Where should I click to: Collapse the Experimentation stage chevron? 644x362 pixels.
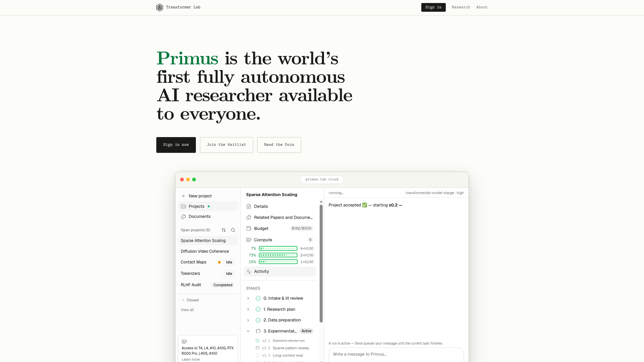pos(248,331)
